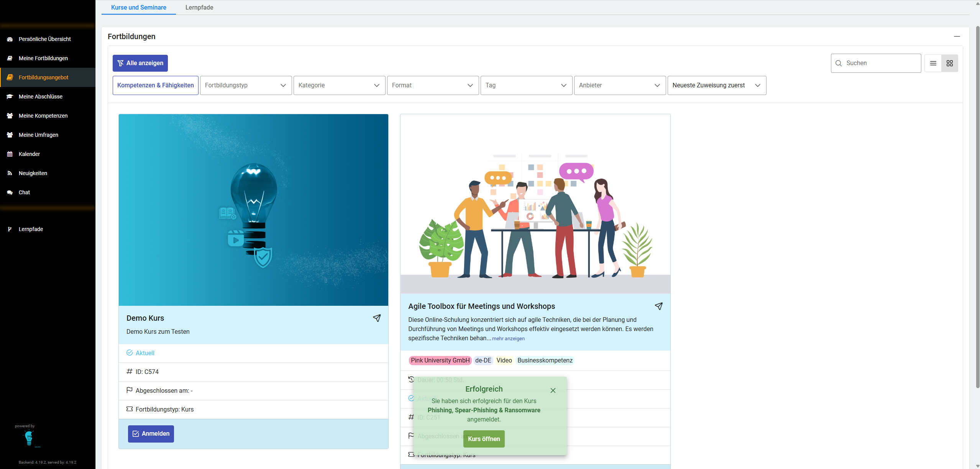Open Chat in the sidebar

[x=24, y=192]
